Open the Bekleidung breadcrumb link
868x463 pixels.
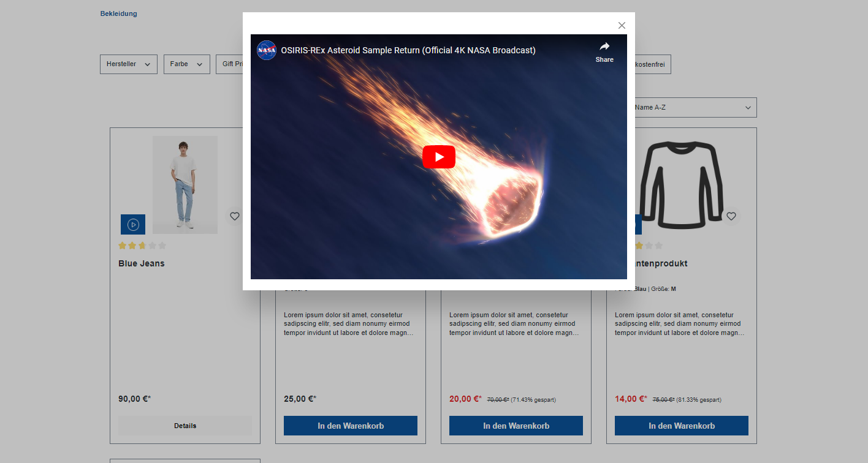point(119,13)
